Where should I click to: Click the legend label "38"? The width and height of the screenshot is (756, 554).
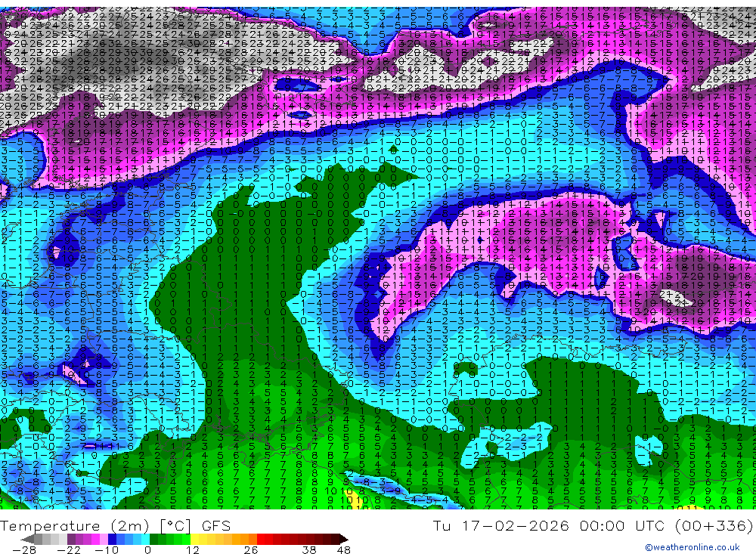[309, 550]
